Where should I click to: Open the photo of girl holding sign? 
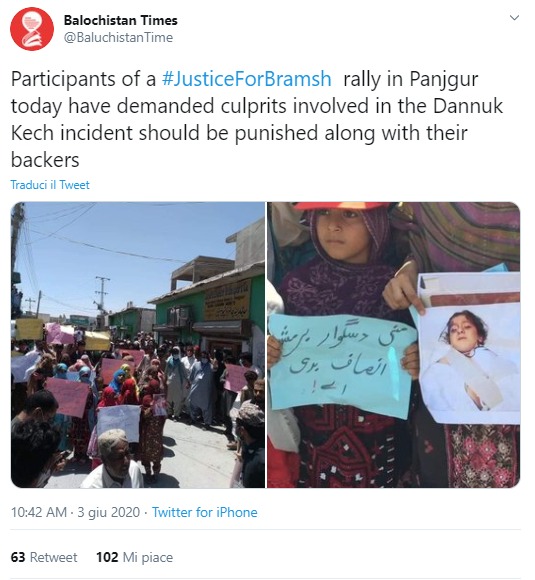(x=394, y=345)
